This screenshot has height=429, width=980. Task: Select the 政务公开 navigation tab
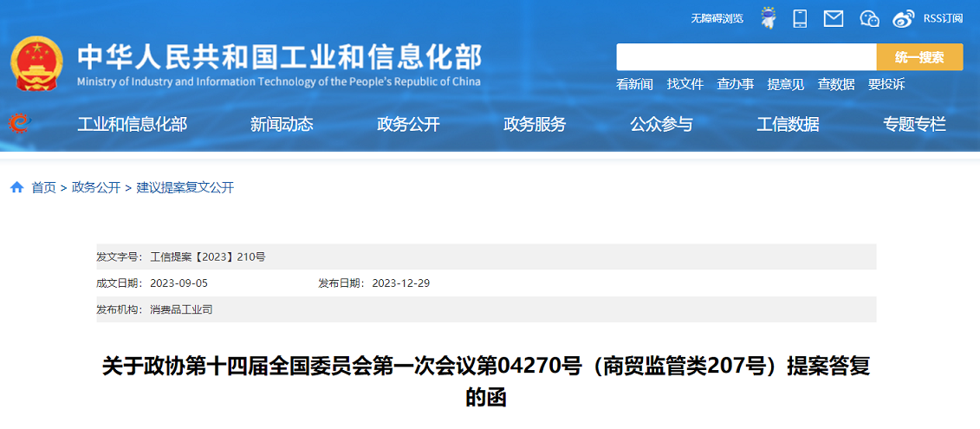[x=408, y=124]
